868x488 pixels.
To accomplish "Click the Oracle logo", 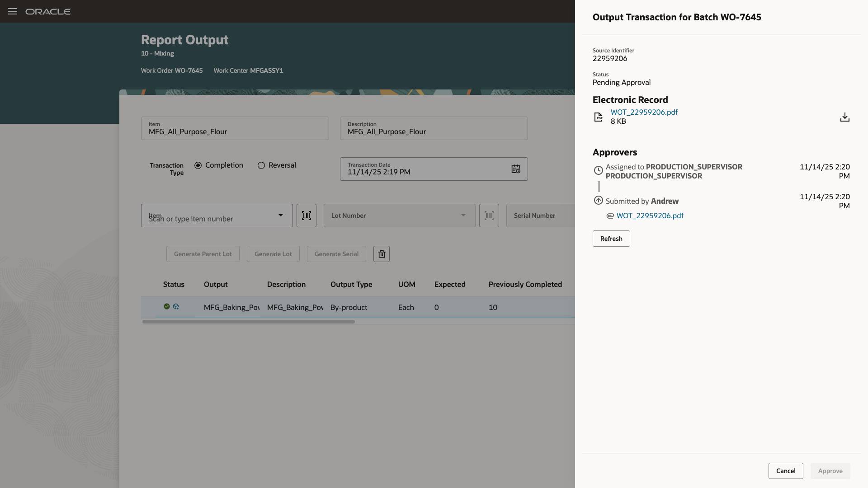I will 48,11.
